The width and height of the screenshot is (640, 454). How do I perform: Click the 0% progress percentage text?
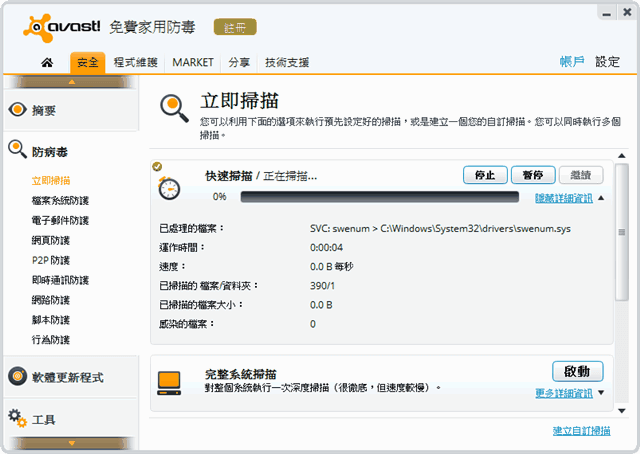click(x=220, y=196)
